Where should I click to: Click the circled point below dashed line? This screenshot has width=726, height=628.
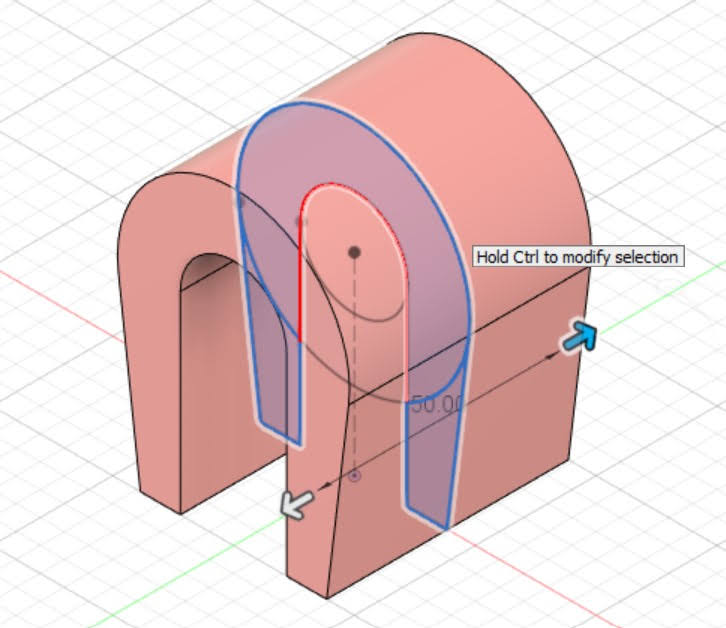(x=354, y=476)
